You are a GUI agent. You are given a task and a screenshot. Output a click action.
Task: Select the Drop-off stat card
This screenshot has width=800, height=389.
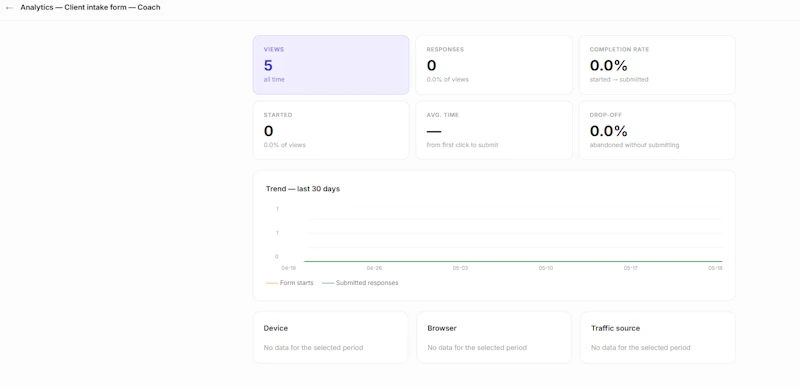pos(657,130)
